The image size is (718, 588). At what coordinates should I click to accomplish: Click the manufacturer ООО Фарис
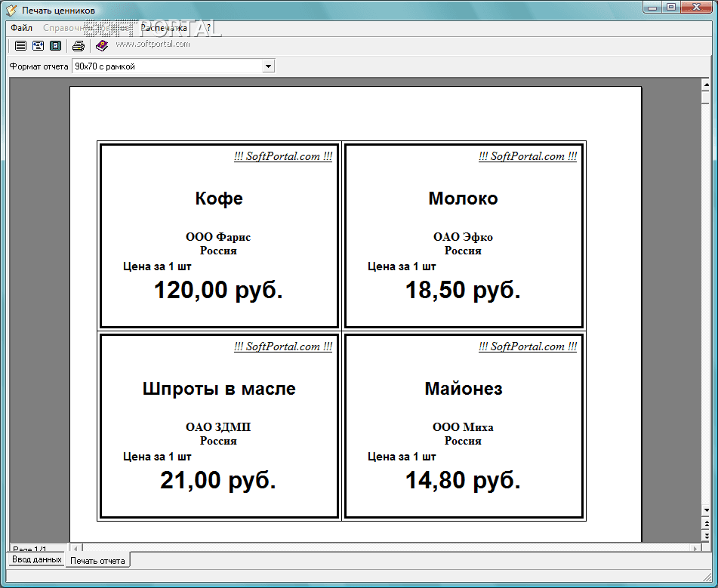point(218,237)
